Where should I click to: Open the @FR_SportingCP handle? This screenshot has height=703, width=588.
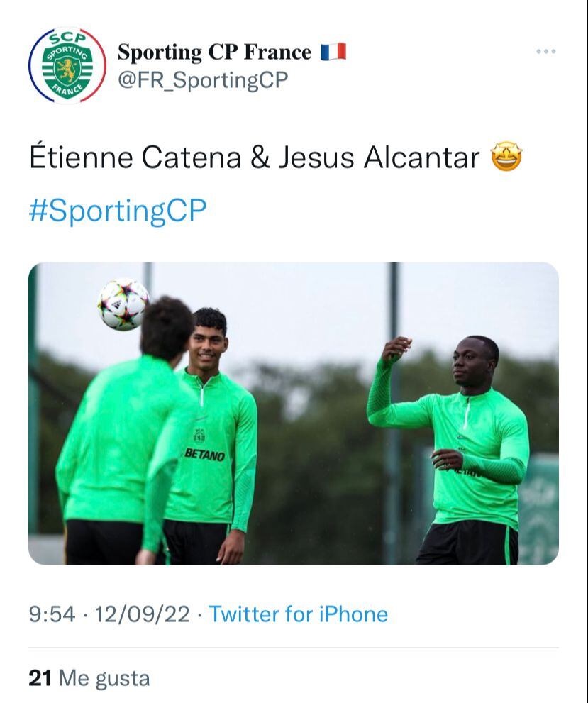pyautogui.click(x=203, y=80)
